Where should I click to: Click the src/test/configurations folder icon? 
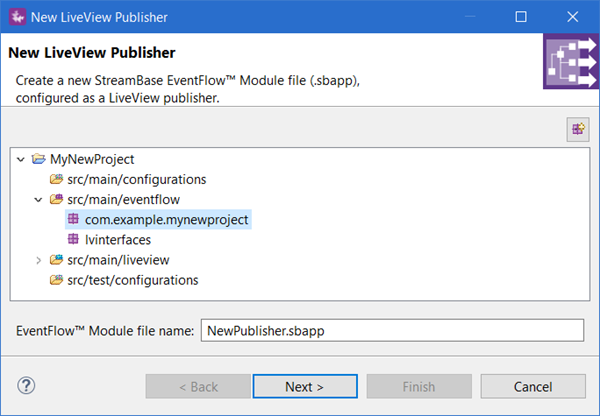click(x=56, y=281)
